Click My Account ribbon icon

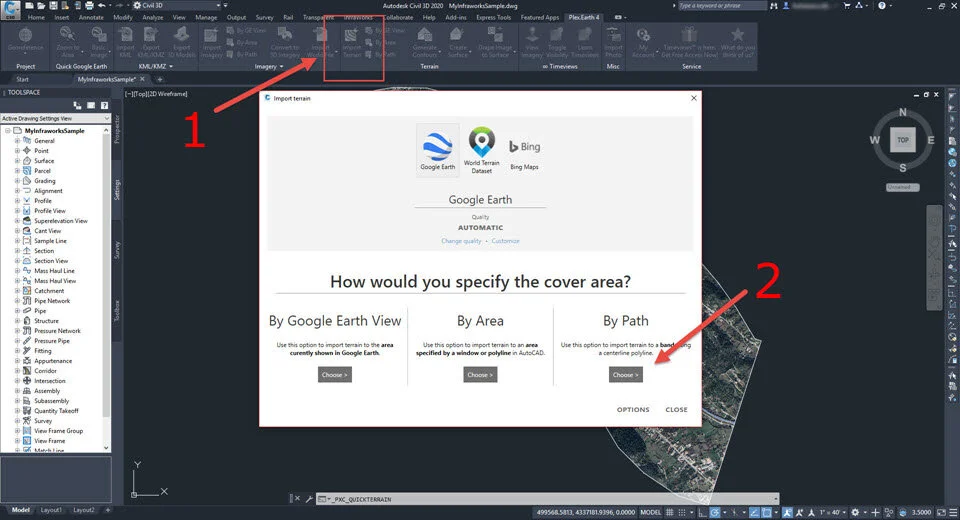coord(643,42)
